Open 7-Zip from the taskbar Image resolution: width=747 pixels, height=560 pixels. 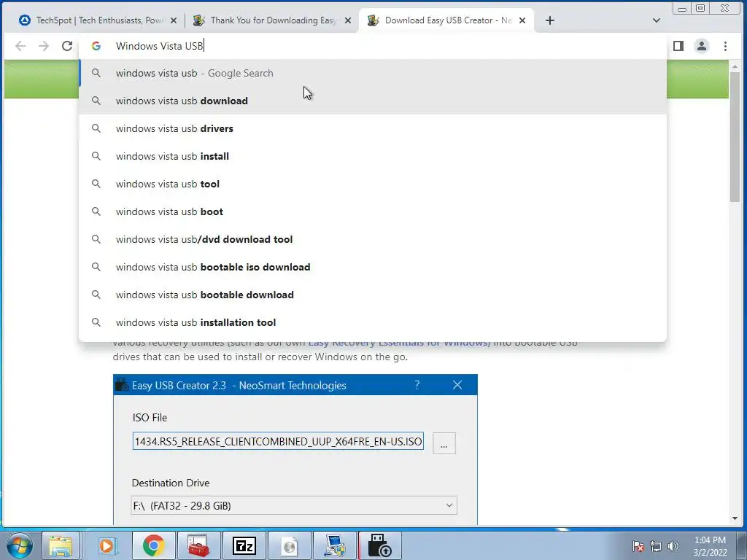[244, 545]
